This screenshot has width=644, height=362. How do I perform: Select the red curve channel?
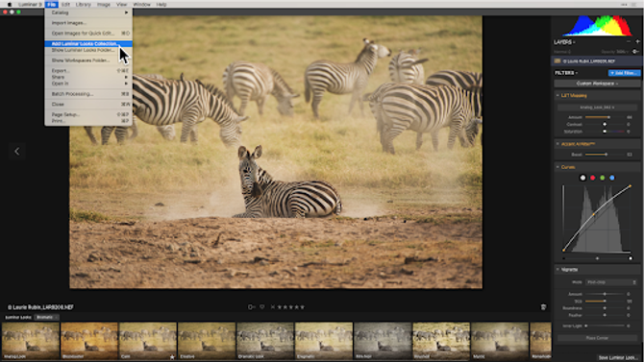(x=593, y=178)
